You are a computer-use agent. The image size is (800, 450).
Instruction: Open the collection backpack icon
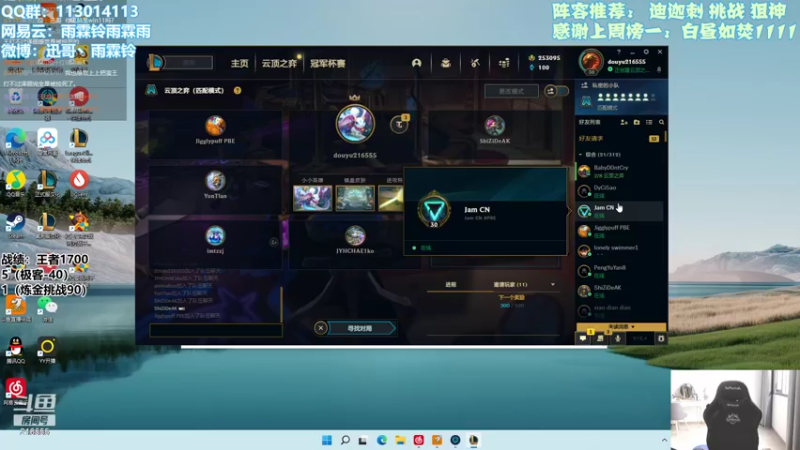(445, 63)
